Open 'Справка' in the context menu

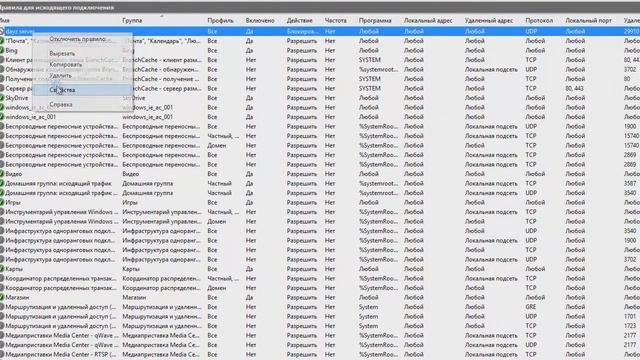click(61, 104)
